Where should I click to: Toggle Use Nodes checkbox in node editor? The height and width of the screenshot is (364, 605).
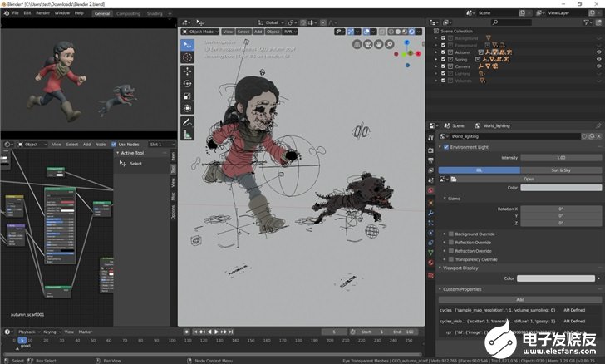[113, 145]
